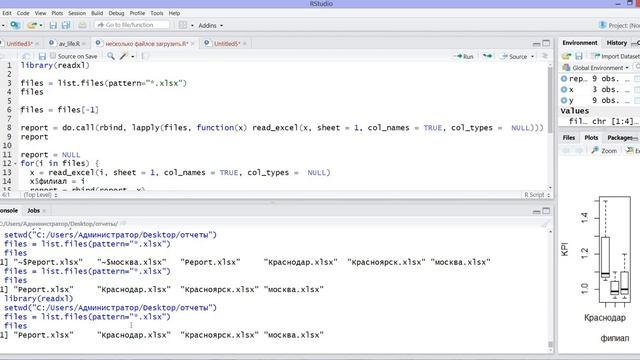This screenshot has width=640, height=360.
Task: Open the recent files dropdown arrow beside open file
Action: pos(41,25)
